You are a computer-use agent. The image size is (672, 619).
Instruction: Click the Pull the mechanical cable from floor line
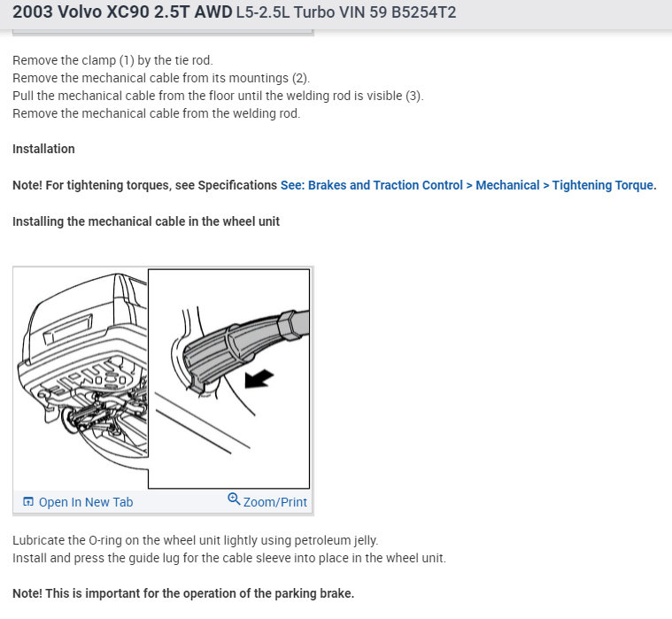(x=218, y=96)
